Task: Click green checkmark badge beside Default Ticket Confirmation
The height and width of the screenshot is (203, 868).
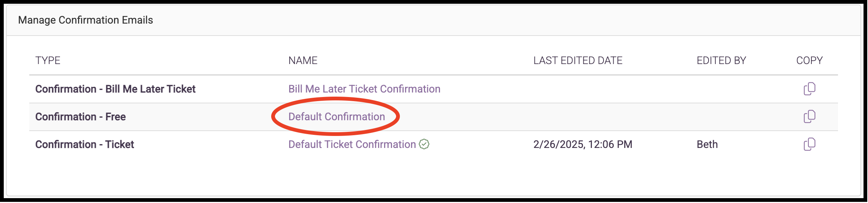Action: point(424,144)
